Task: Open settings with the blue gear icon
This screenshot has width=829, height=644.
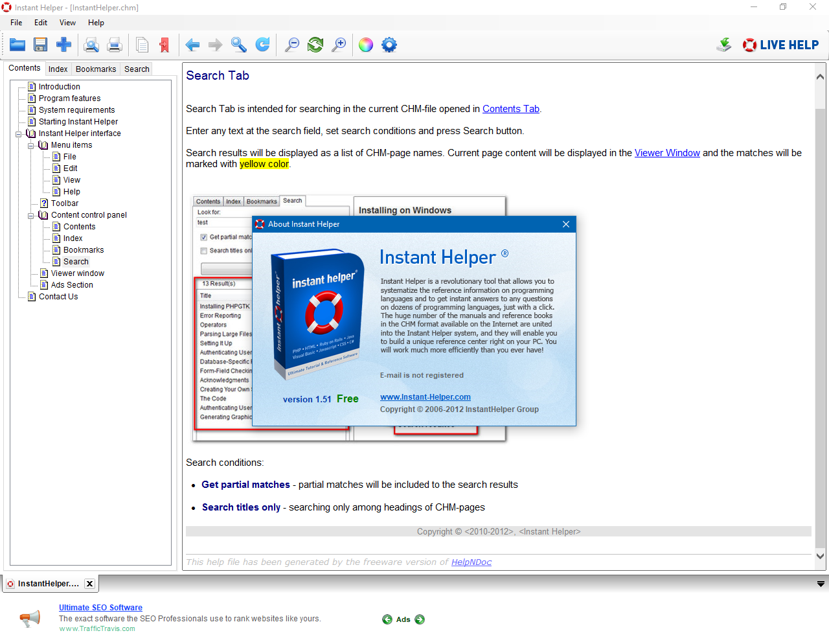Action: coord(389,45)
